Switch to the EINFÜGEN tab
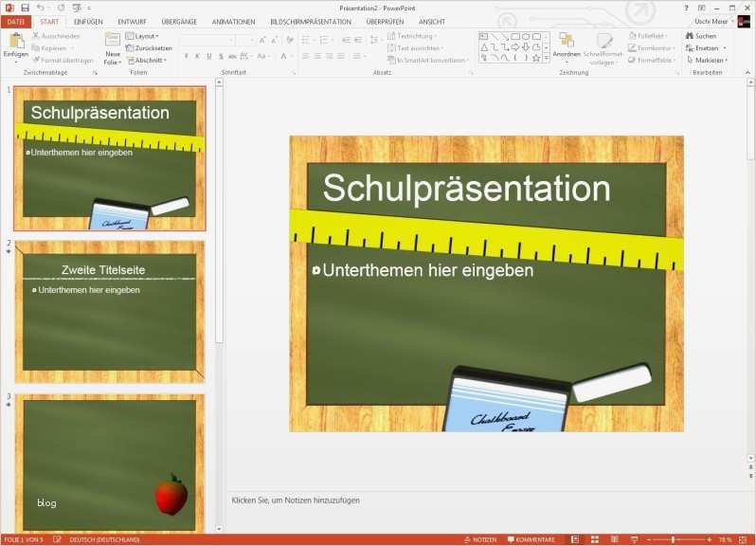Screen dimensions: 756x546 [88, 22]
